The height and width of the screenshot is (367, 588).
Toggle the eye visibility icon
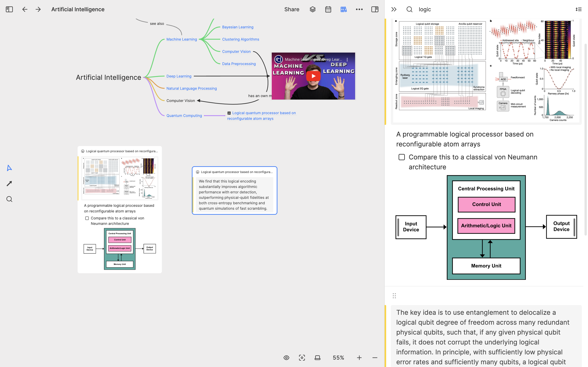pos(286,357)
